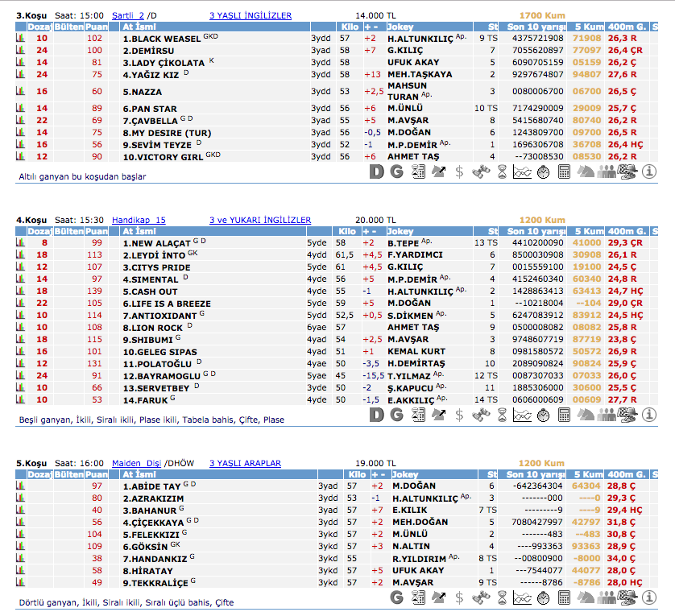The width and height of the screenshot is (675, 616).
Task: Click Jokey column header in race 4 table
Action: [401, 231]
